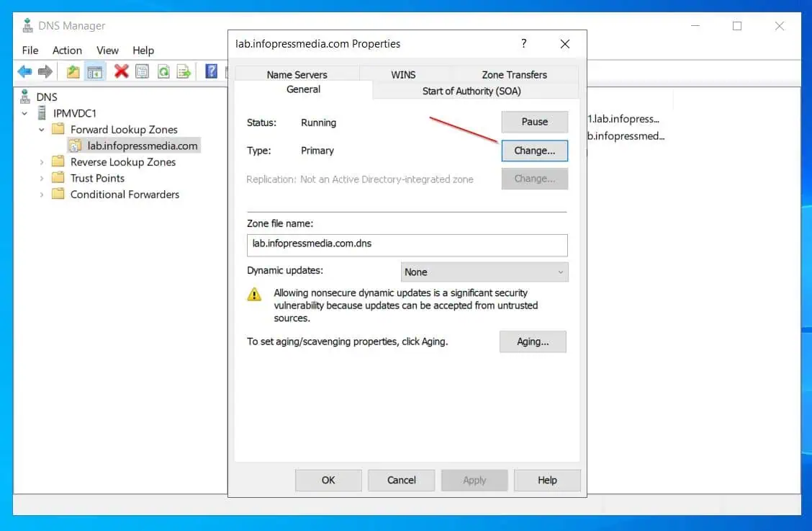Image resolution: width=812 pixels, height=531 pixels.
Task: Open the Help menu
Action: (143, 50)
